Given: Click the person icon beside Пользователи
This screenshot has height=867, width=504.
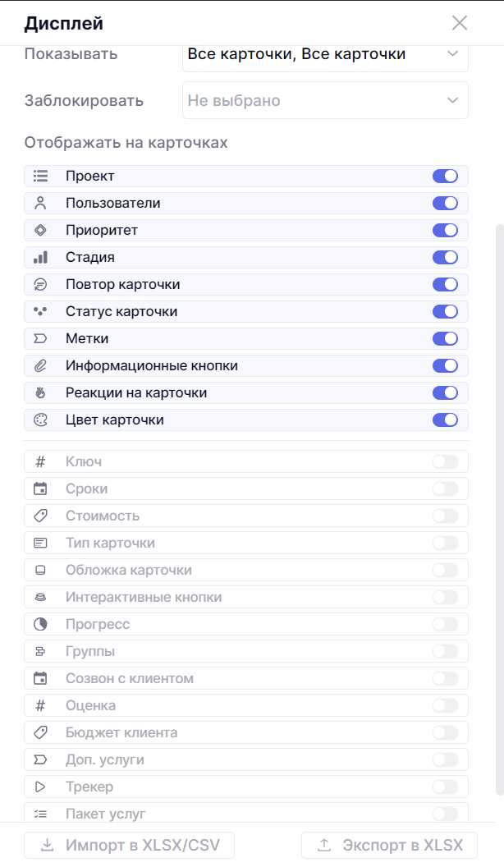Looking at the screenshot, I should [x=41, y=203].
